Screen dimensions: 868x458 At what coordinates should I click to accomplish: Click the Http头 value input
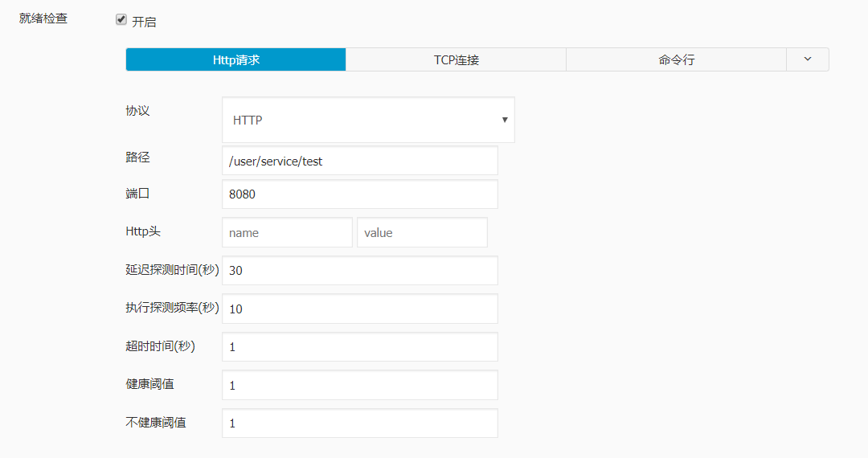click(422, 232)
